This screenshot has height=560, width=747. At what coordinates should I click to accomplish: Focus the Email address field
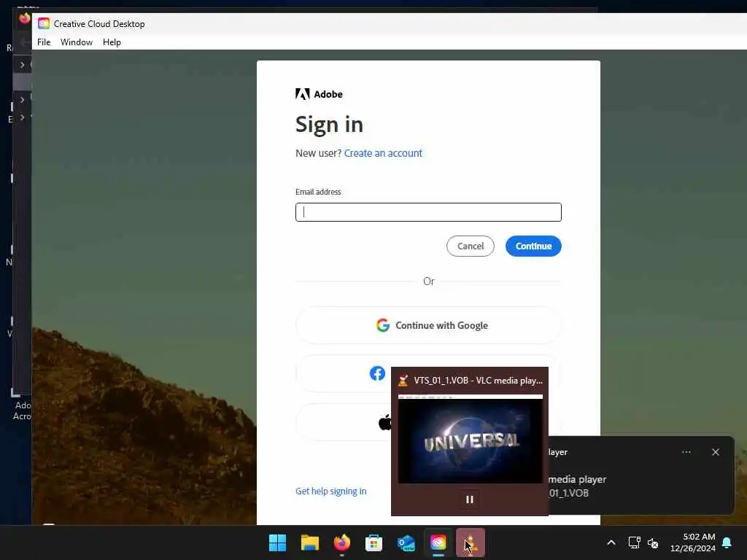click(428, 212)
